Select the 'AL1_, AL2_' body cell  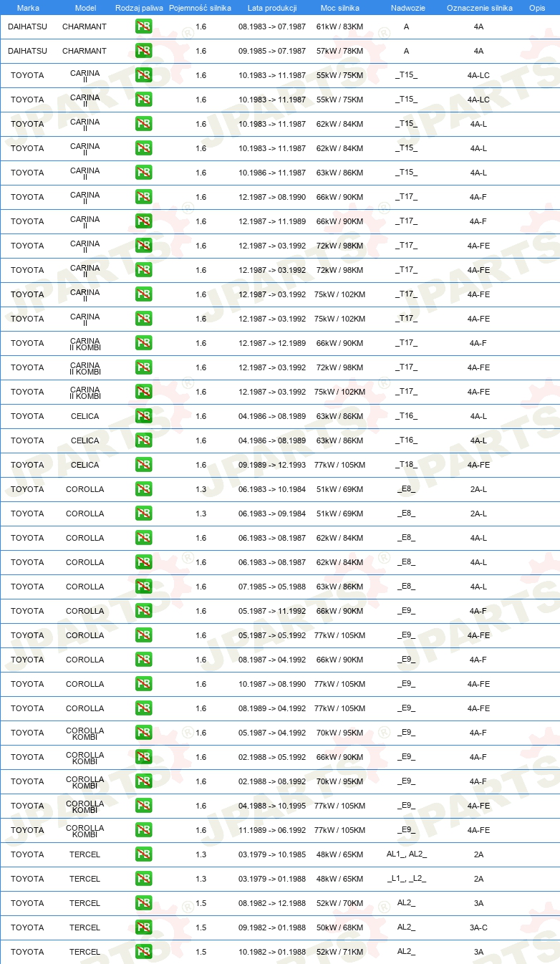pos(406,854)
